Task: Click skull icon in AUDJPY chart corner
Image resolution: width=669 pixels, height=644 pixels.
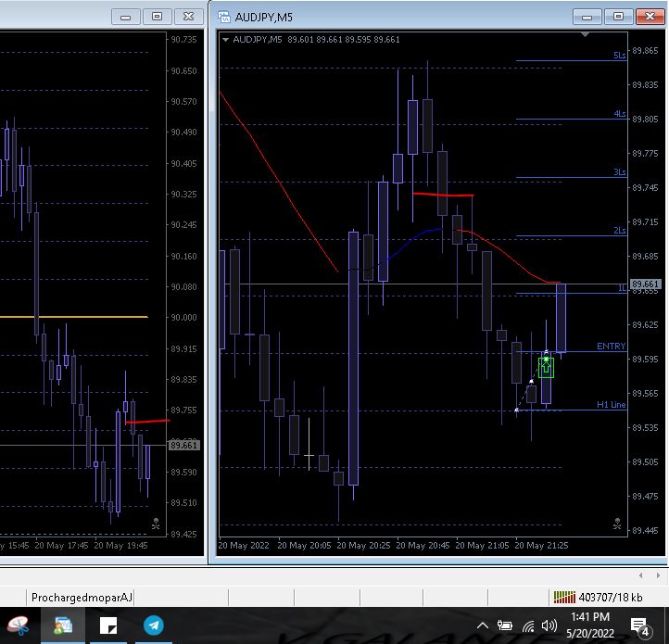Action: 617,524
